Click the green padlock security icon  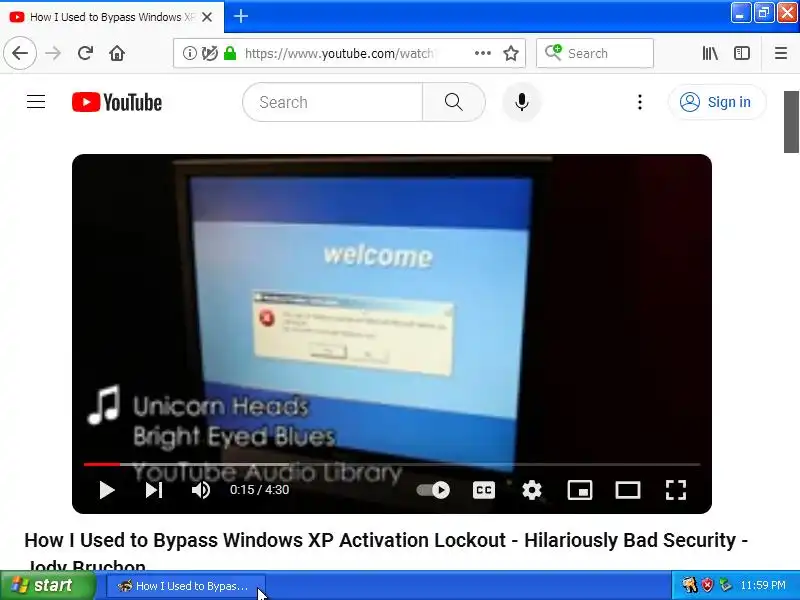click(x=230, y=53)
